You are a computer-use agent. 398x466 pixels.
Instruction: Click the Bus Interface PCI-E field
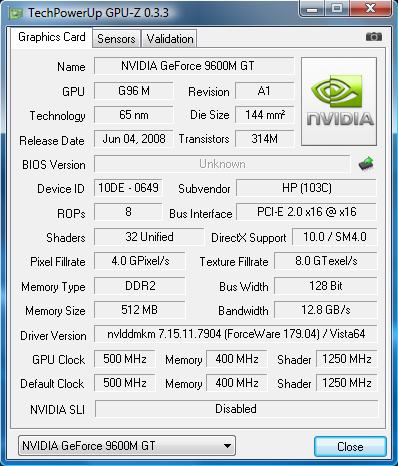click(x=307, y=212)
